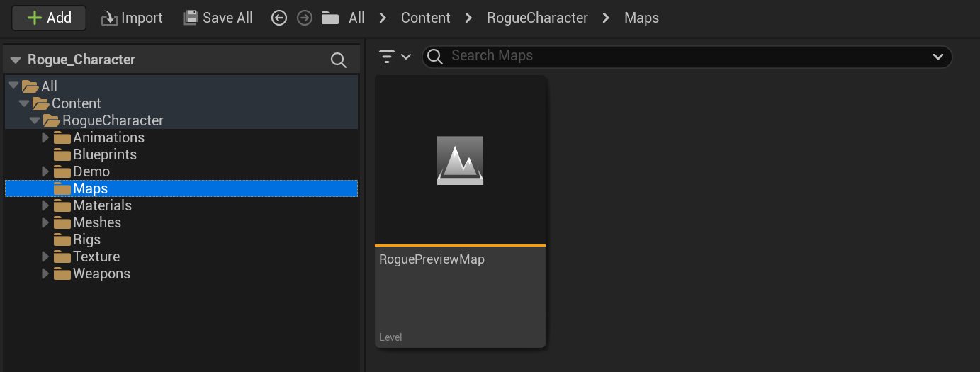Collapse the Rogue_Character sources panel
This screenshot has height=372, width=980.
[16, 60]
